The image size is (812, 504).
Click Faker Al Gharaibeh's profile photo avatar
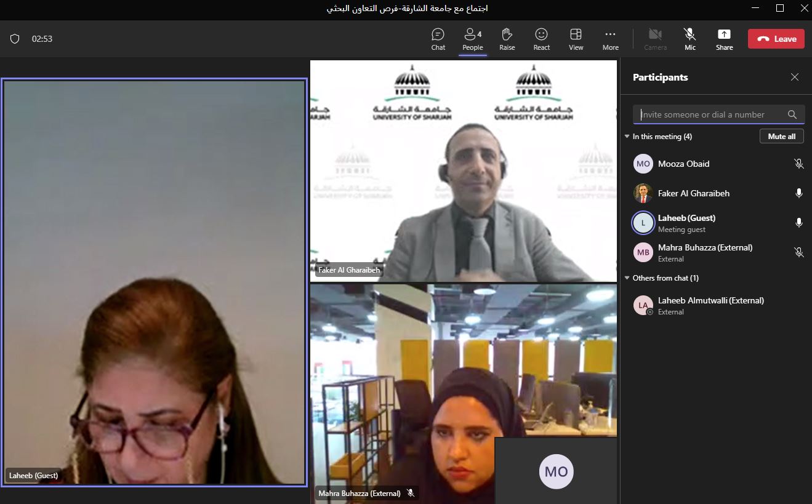click(643, 193)
